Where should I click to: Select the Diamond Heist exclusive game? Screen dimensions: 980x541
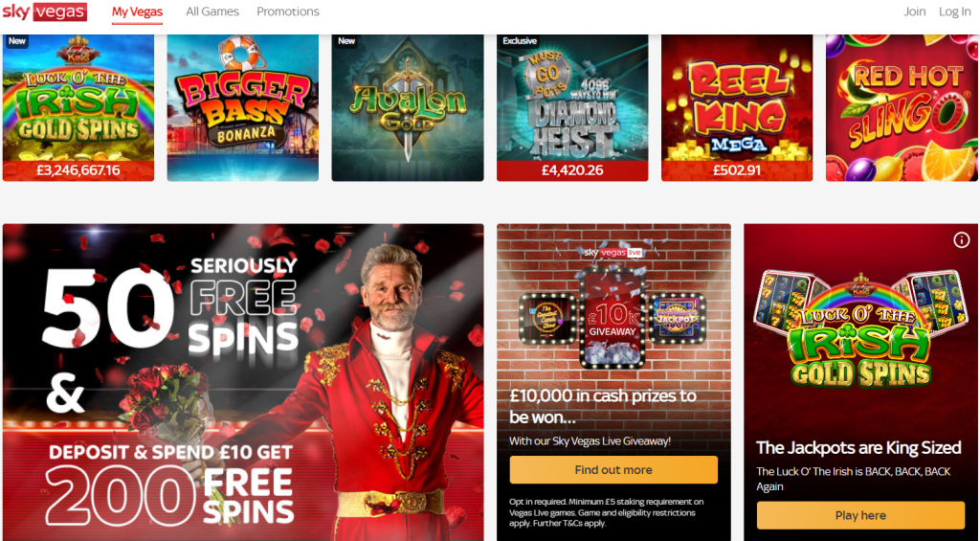pyautogui.click(x=572, y=107)
